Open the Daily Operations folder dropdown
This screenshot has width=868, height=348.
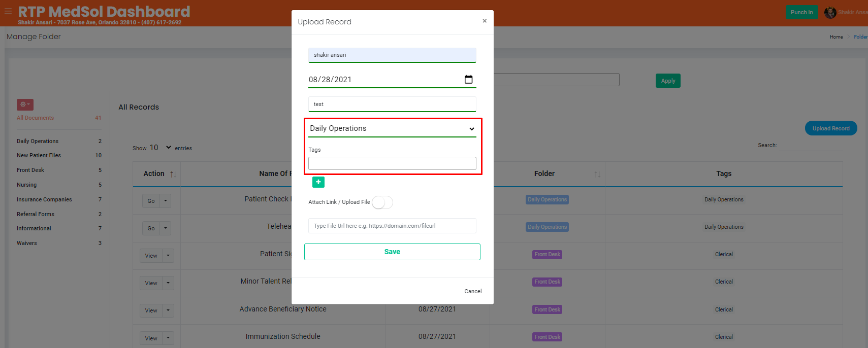pyautogui.click(x=392, y=128)
